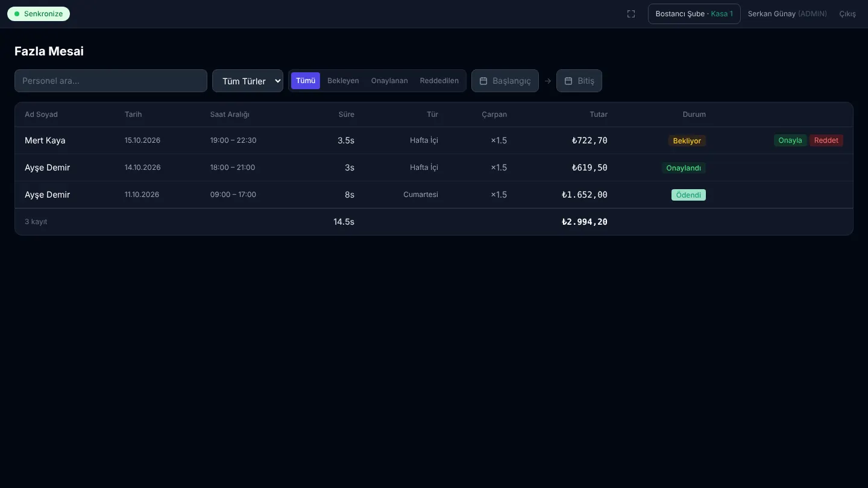The image size is (868, 488).
Task: Click the Bekliyor status badge
Action: coord(687,141)
